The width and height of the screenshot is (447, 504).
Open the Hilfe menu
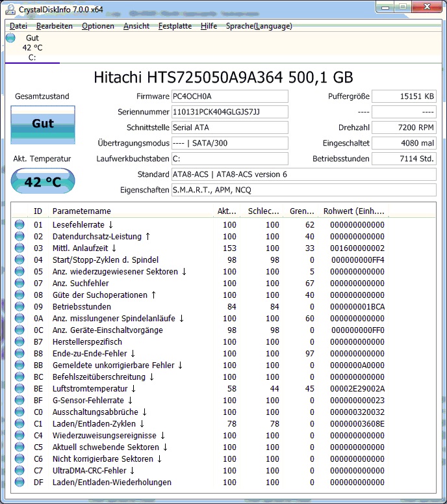tap(209, 26)
